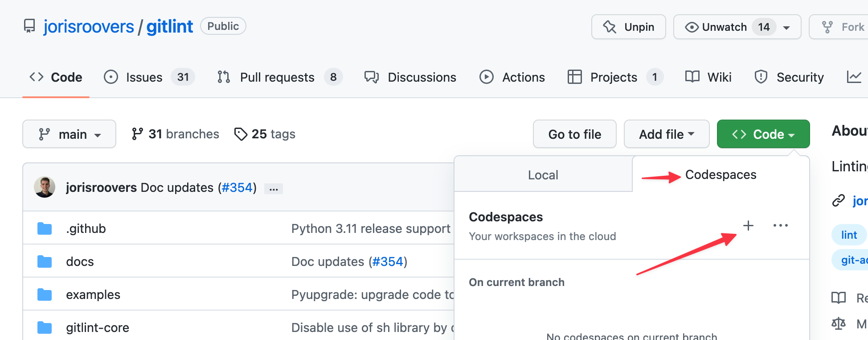Click the docs folder icon
Screen dimensions: 868x340
[45, 261]
